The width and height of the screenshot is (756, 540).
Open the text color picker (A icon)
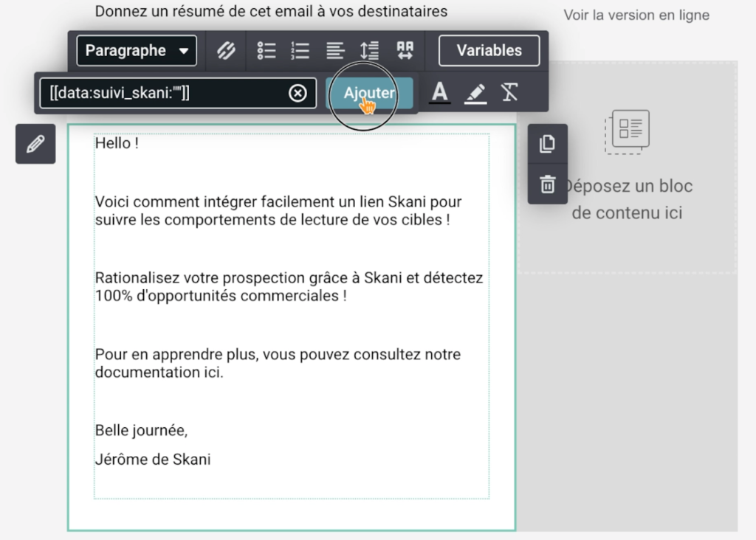[x=440, y=92]
